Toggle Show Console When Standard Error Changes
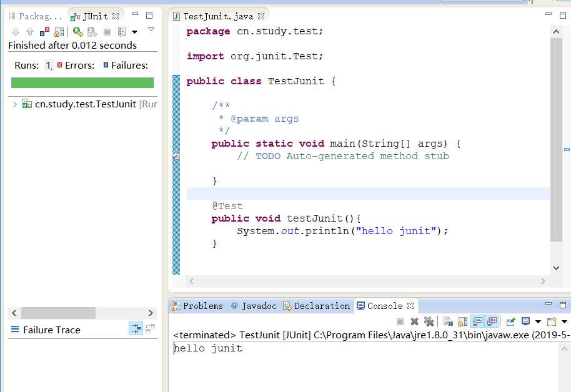This screenshot has height=392, width=571. click(492, 321)
